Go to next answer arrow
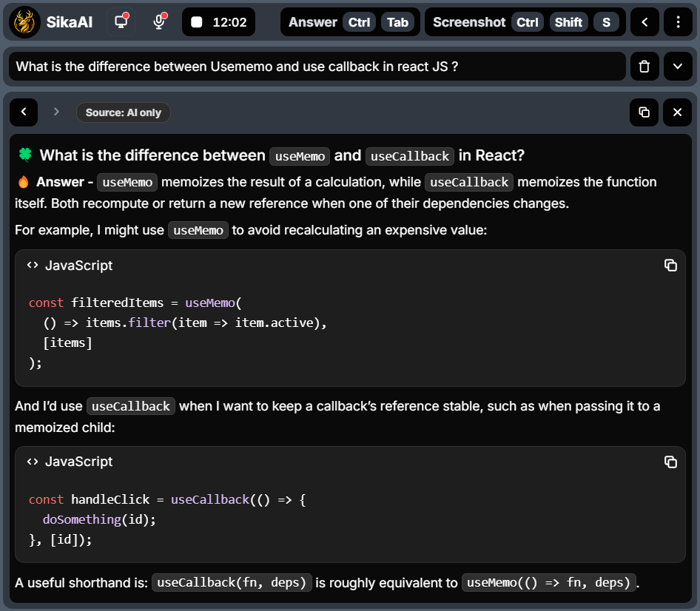 coord(56,112)
